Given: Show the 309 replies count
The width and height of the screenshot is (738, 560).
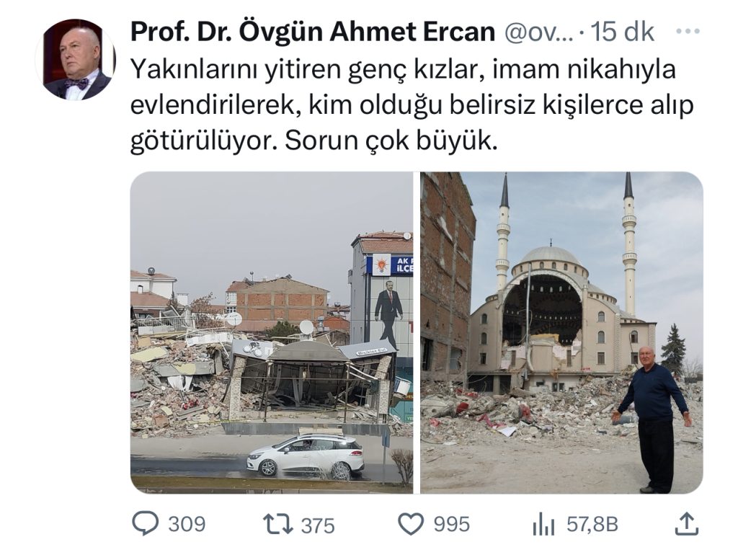Looking at the screenshot, I should (187, 524).
